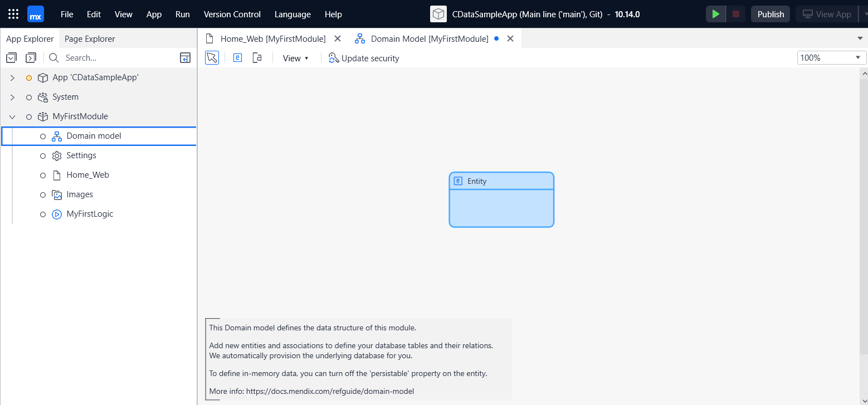Click the App Explorer search field
Viewport: 868px width, 405px height.
point(111,58)
